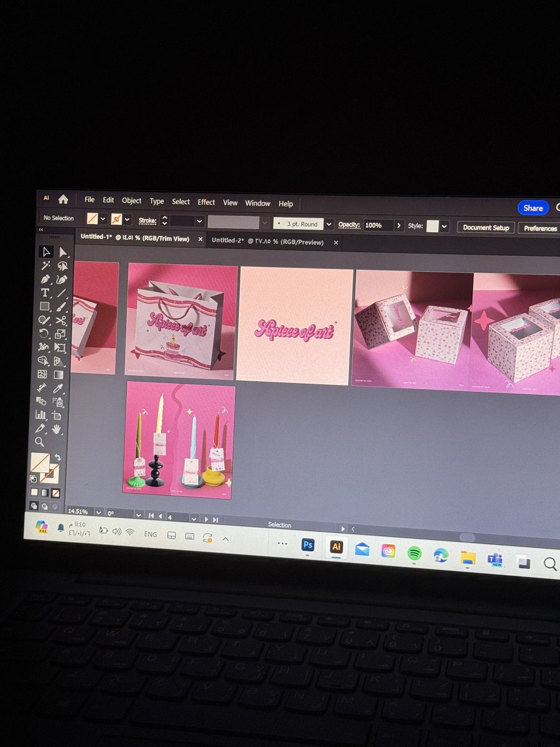Click the large Fill color box
The height and width of the screenshot is (747, 560).
tap(40, 462)
